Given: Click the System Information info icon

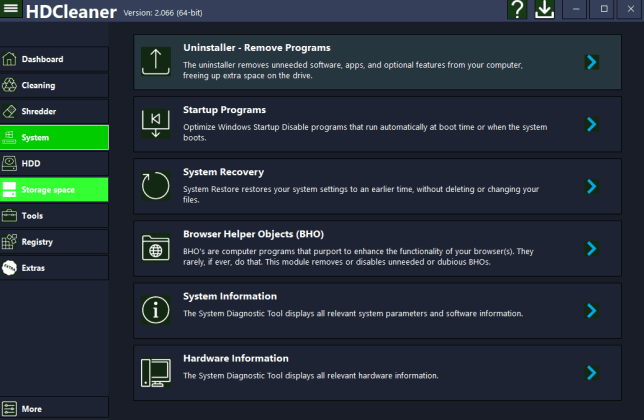Looking at the screenshot, I should [156, 310].
